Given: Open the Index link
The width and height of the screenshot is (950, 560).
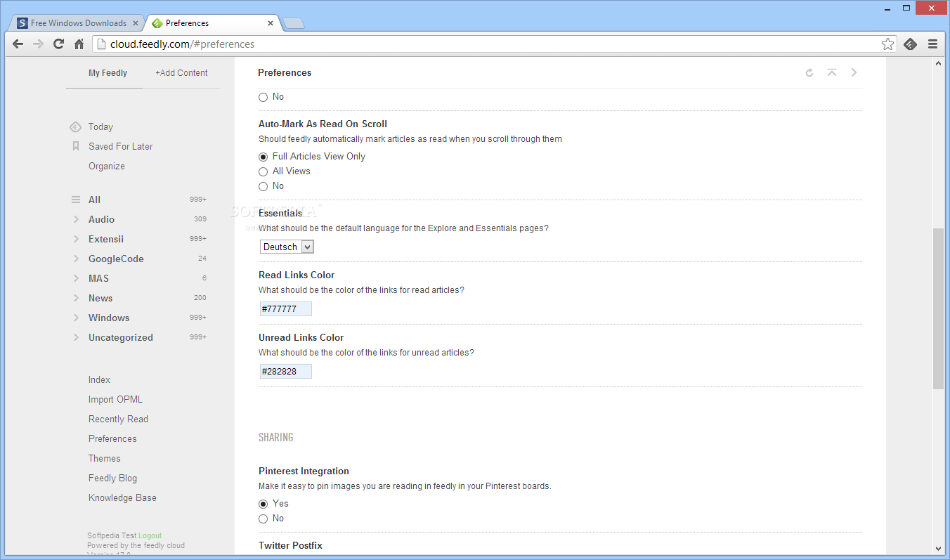Looking at the screenshot, I should pyautogui.click(x=99, y=379).
